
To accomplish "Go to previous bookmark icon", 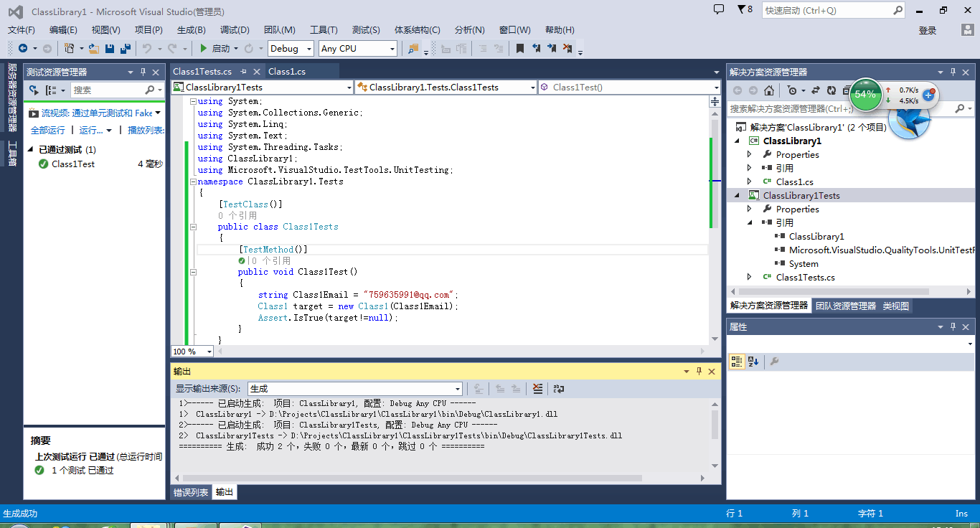I will click(x=536, y=48).
